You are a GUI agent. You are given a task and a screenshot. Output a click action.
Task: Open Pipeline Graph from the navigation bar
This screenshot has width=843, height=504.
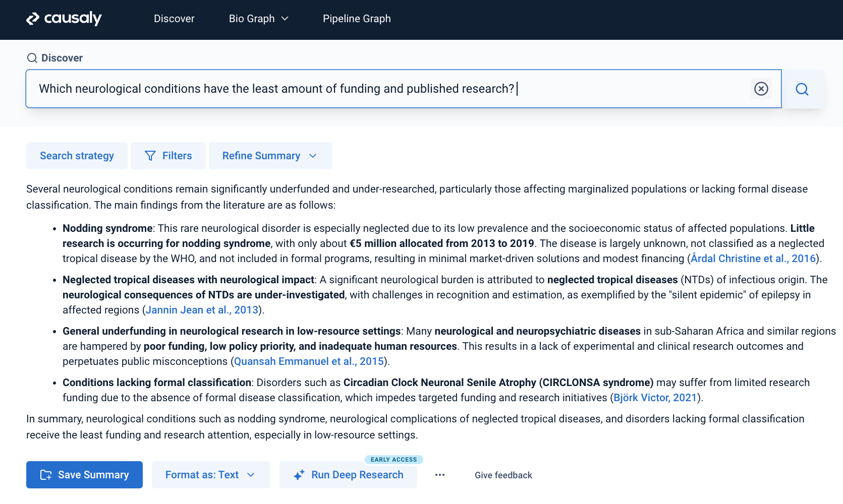[357, 19]
